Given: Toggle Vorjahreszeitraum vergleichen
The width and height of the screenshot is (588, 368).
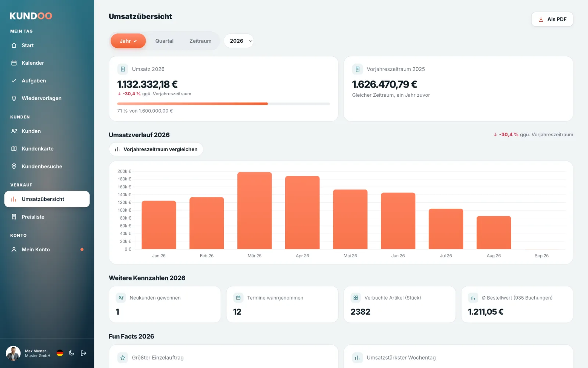Looking at the screenshot, I should (156, 149).
